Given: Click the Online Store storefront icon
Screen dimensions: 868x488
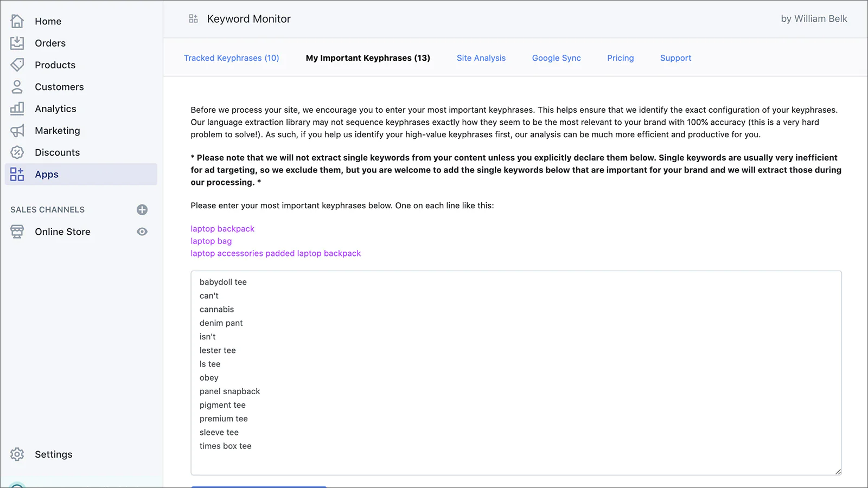Looking at the screenshot, I should click(x=17, y=232).
